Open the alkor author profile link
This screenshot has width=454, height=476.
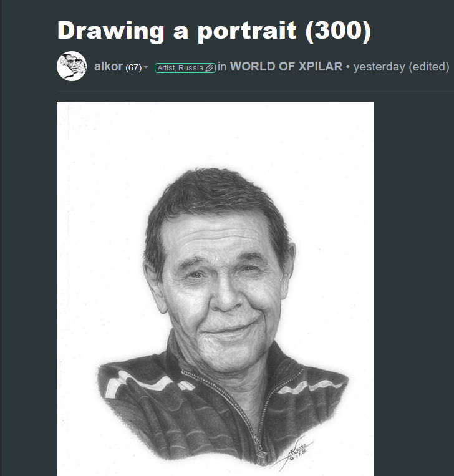click(x=109, y=67)
